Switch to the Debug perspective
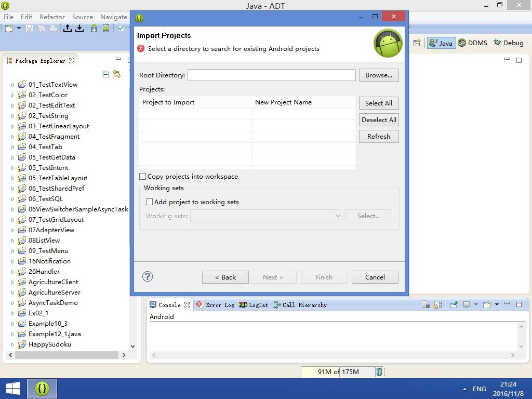532x399 pixels. pyautogui.click(x=509, y=43)
